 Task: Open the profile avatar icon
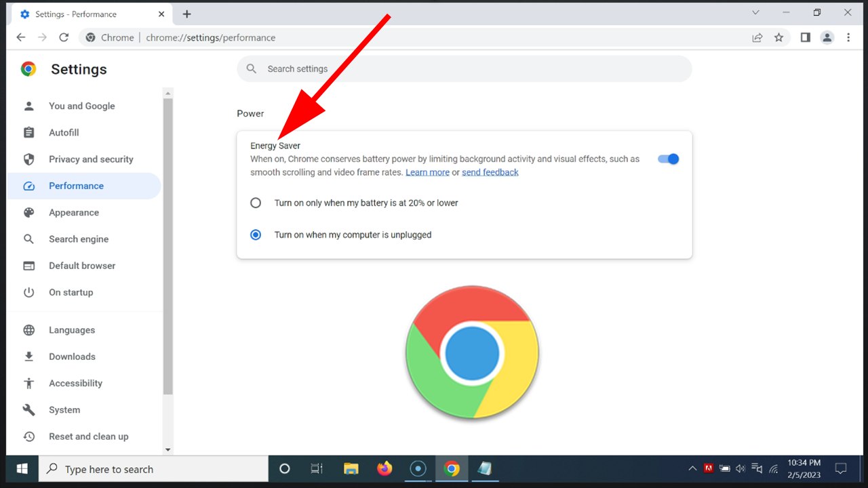[827, 38]
